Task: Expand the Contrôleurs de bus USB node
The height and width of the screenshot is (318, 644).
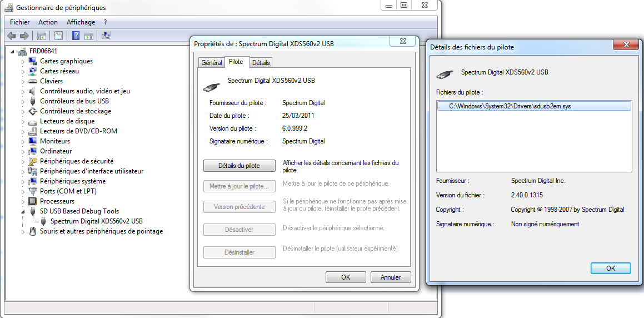Action: click(x=23, y=101)
